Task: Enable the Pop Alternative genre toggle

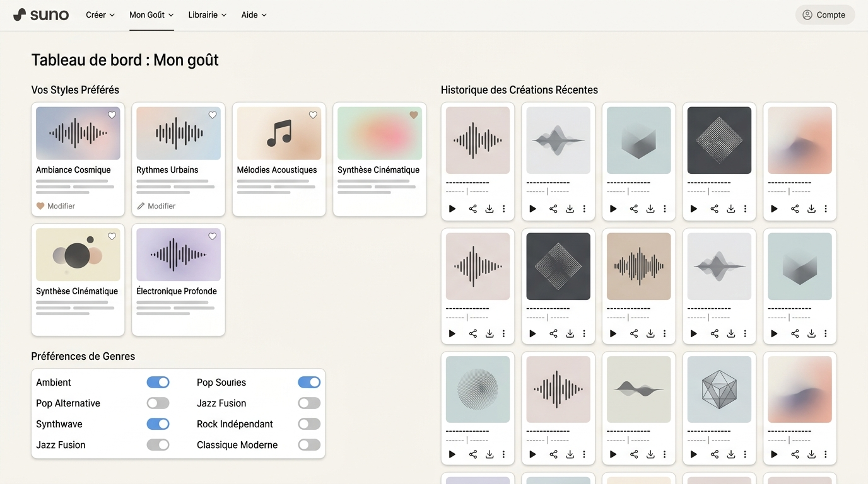Action: [158, 403]
